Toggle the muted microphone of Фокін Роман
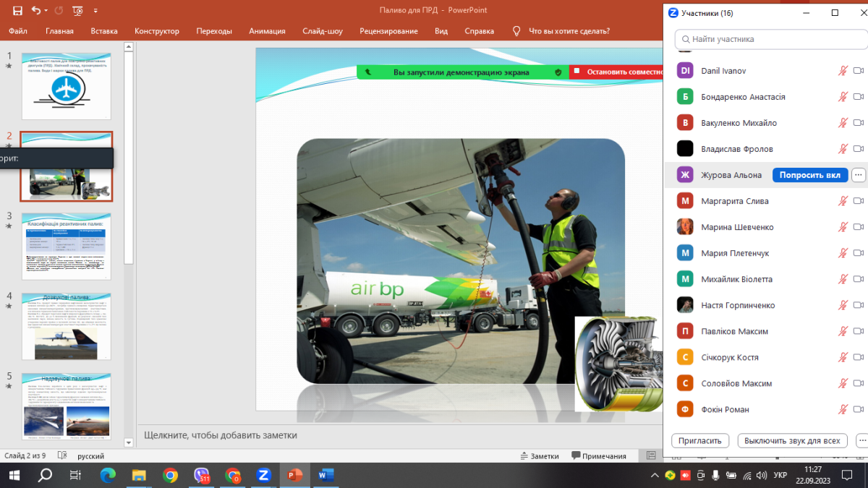Image resolution: width=868 pixels, height=488 pixels. pos(842,409)
